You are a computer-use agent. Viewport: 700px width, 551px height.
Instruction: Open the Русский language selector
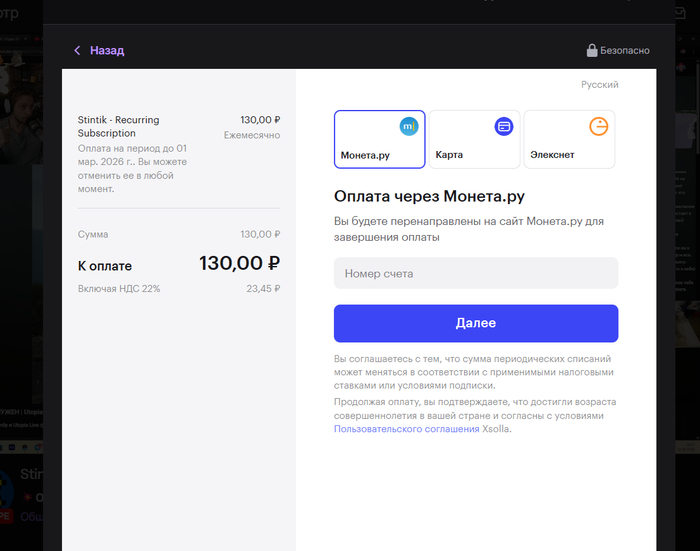599,85
